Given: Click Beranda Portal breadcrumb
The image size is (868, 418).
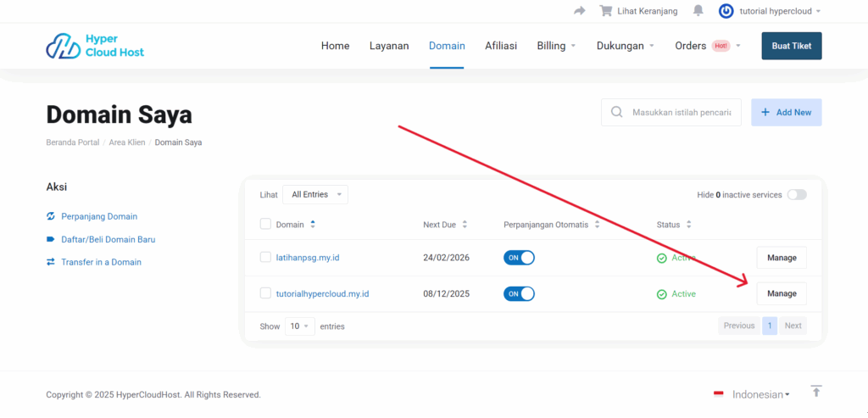Looking at the screenshot, I should tap(73, 142).
